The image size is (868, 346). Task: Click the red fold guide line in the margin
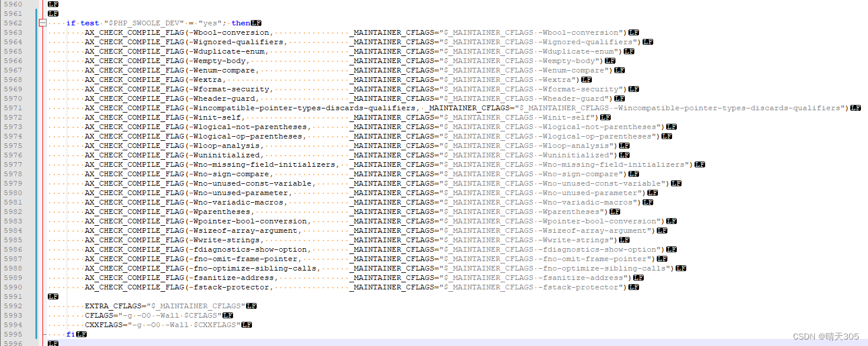[42, 177]
